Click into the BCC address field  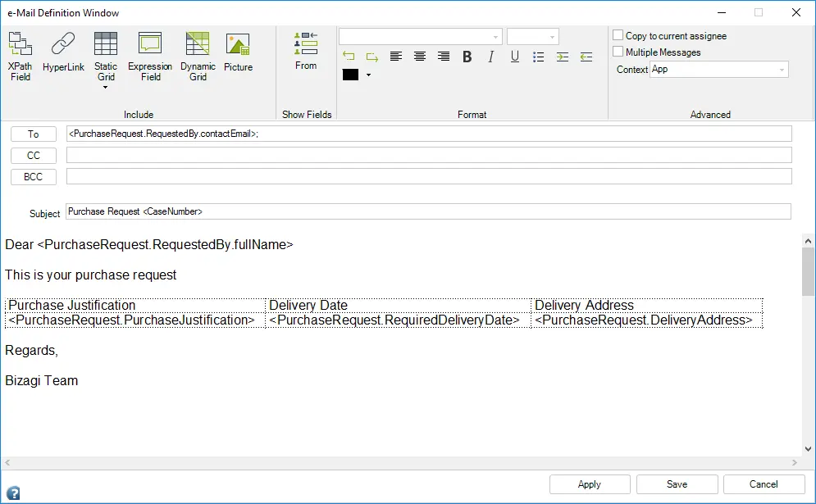tap(430, 176)
